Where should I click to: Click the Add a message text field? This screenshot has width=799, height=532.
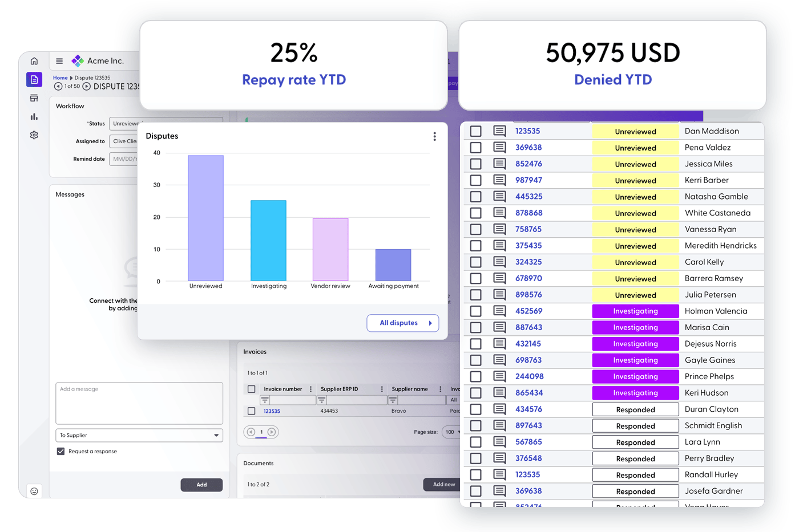pyautogui.click(x=139, y=403)
